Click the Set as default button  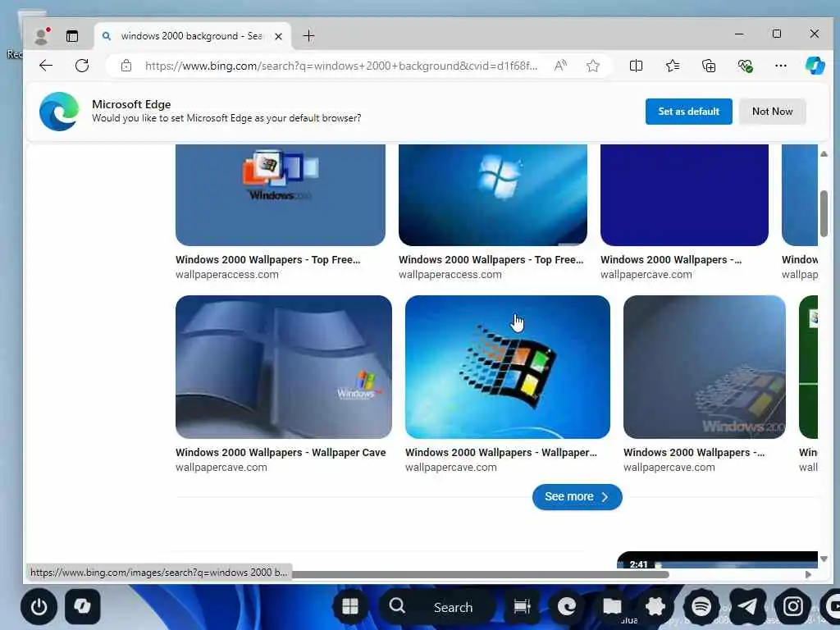[x=688, y=112]
